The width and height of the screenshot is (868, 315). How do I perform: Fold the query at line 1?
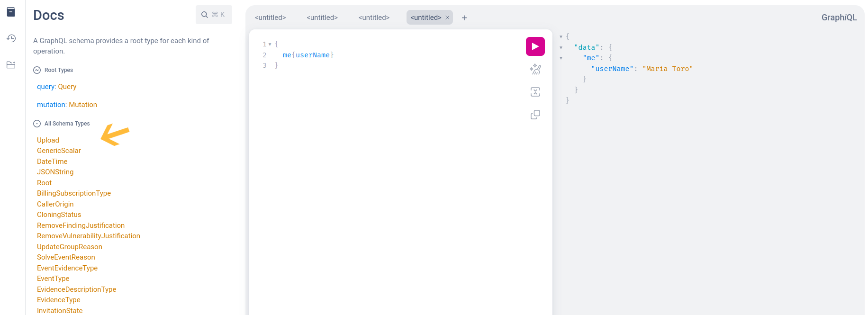(x=270, y=44)
